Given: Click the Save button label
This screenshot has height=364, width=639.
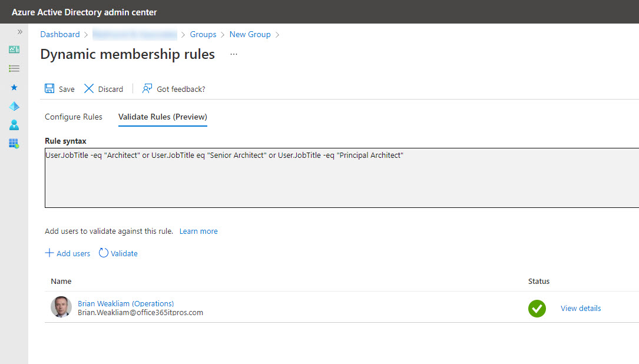Looking at the screenshot, I should (x=67, y=89).
